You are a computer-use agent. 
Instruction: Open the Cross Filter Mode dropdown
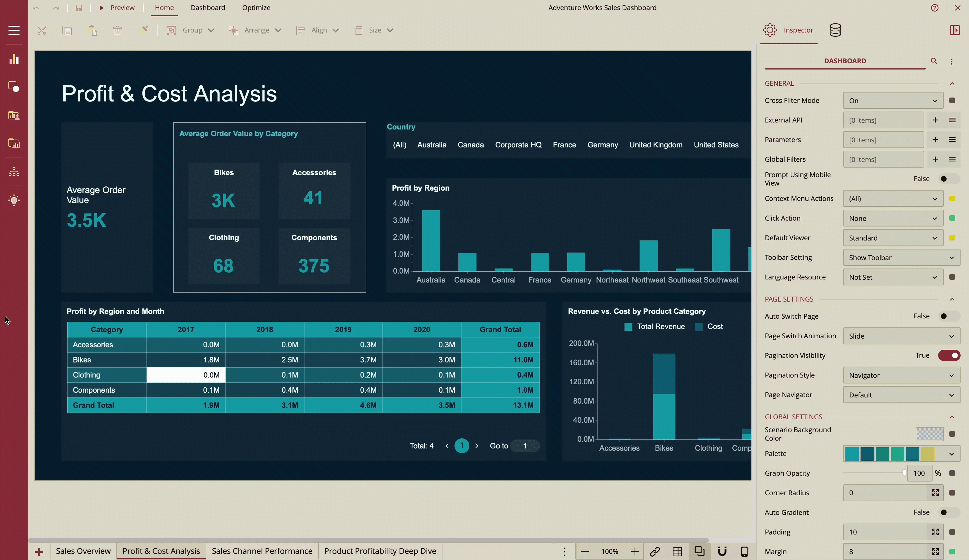(892, 100)
